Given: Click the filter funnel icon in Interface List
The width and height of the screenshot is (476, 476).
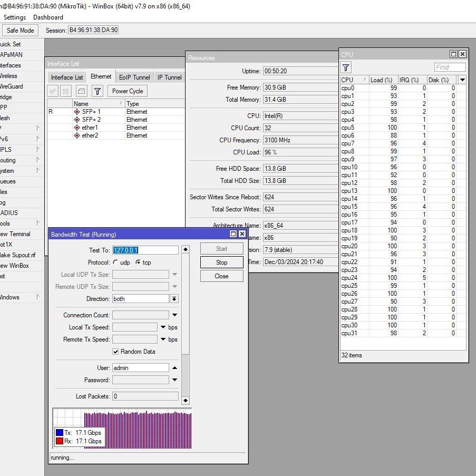Looking at the screenshot, I should tap(98, 91).
